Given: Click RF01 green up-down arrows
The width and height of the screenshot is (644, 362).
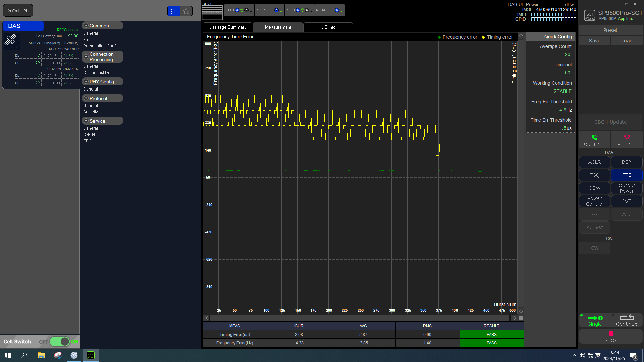Looking at the screenshot, I should [x=242, y=10].
